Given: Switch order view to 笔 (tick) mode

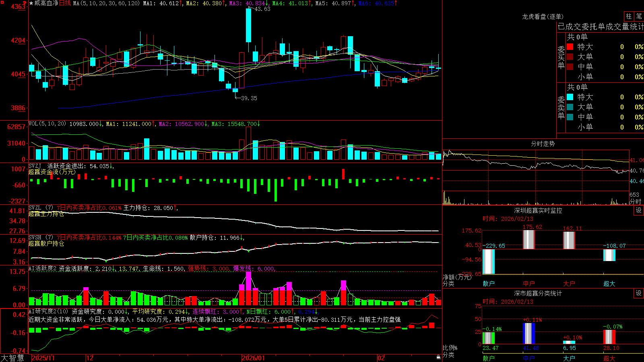Looking at the screenshot, I should click(639, 16).
